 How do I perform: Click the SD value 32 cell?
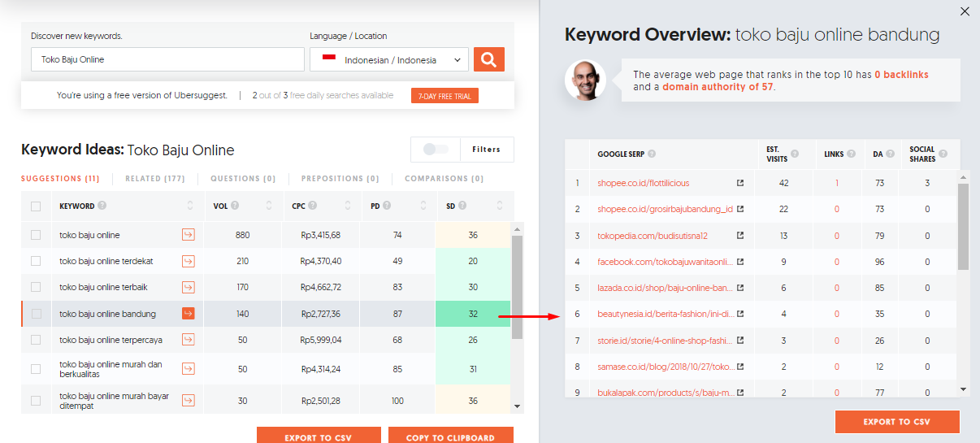tap(473, 314)
